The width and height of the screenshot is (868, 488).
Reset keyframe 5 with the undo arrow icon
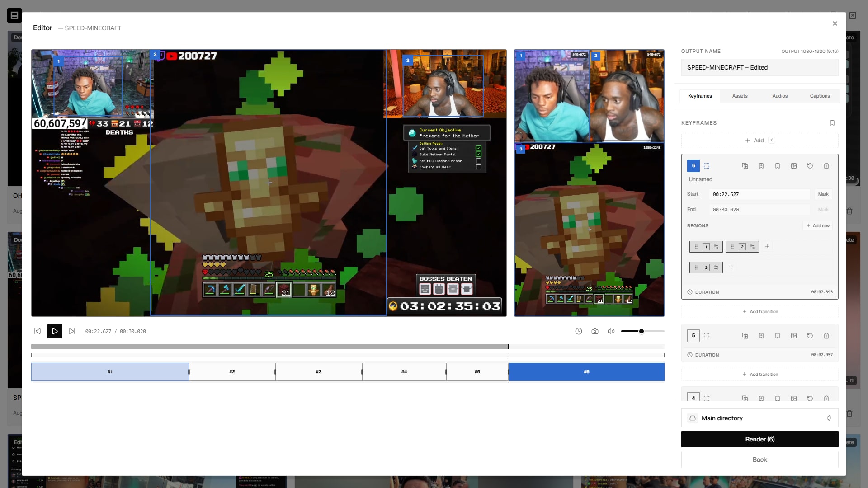(810, 336)
